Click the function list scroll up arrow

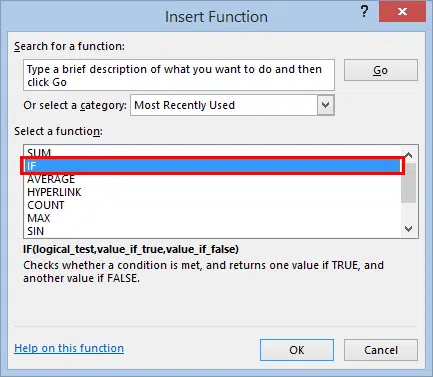tap(409, 155)
